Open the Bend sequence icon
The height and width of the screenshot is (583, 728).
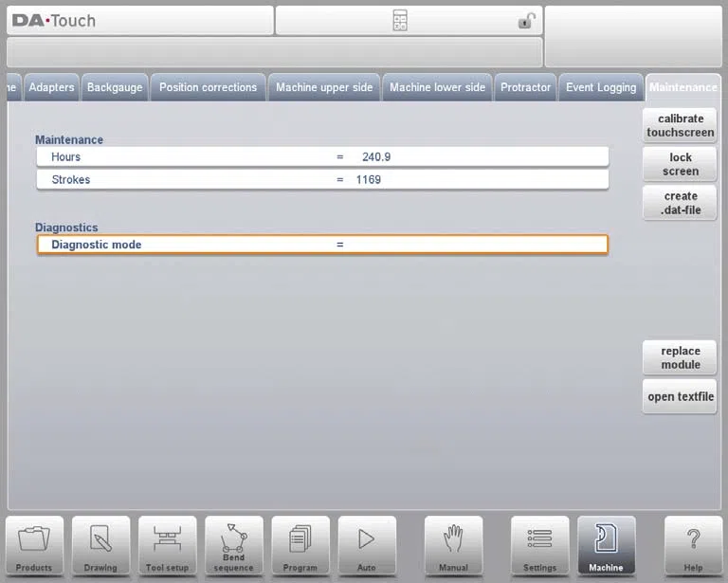pyautogui.click(x=233, y=546)
